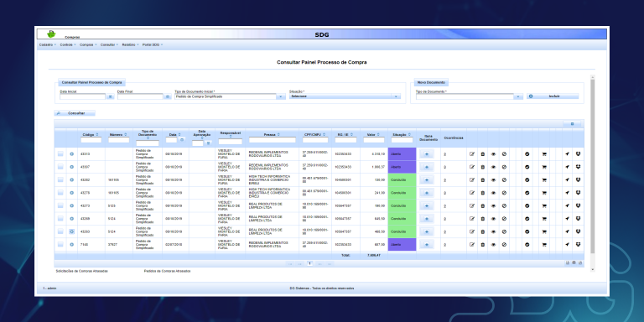This screenshot has height=322, width=644.
Task: Open the Relatório menu
Action: pos(131,44)
